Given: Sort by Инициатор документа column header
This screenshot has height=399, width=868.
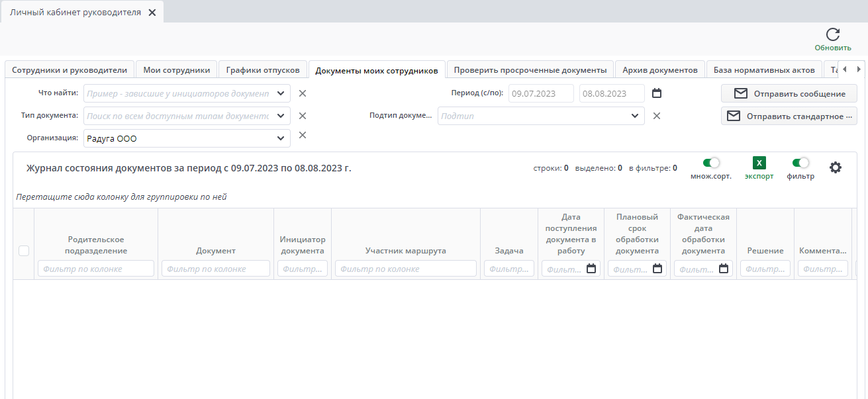Looking at the screenshot, I should [303, 245].
